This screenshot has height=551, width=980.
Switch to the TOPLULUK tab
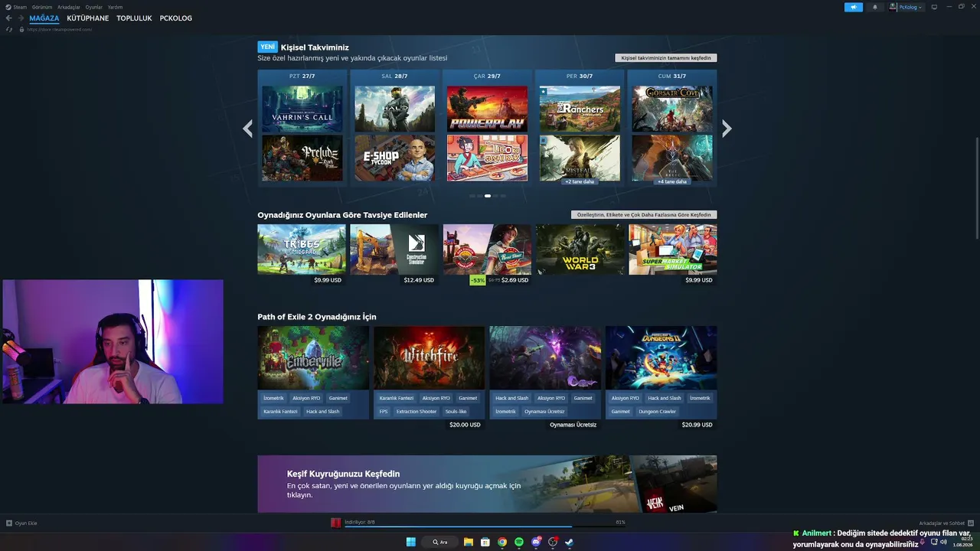click(135, 18)
